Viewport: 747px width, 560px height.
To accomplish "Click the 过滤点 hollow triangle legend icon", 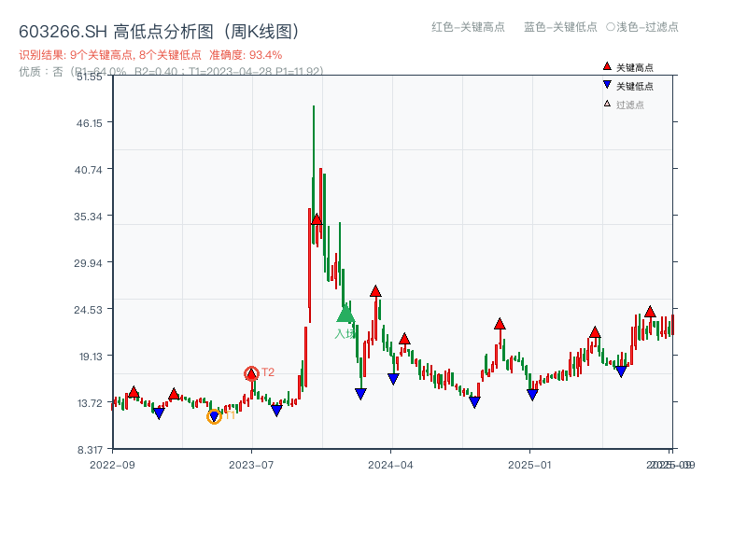I will (605, 103).
